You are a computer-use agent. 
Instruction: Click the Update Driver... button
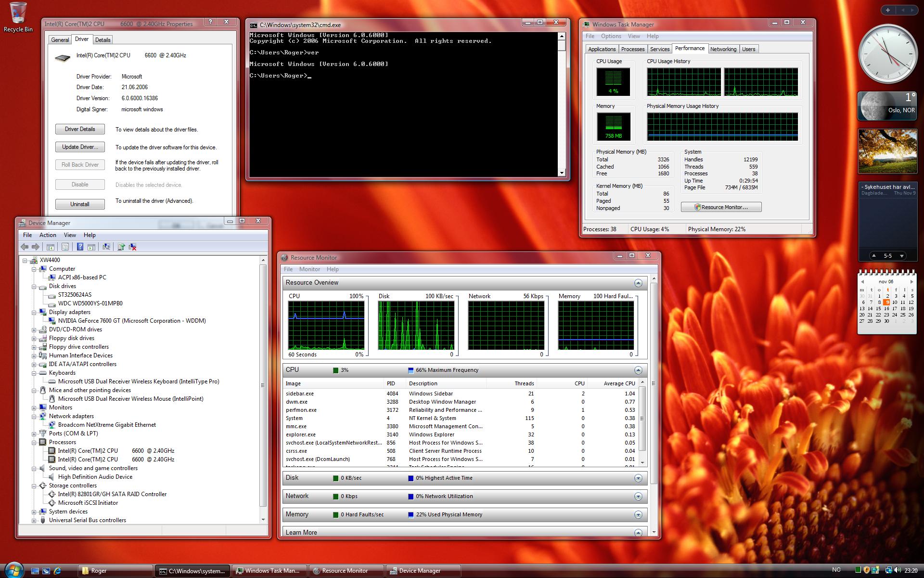pos(80,147)
